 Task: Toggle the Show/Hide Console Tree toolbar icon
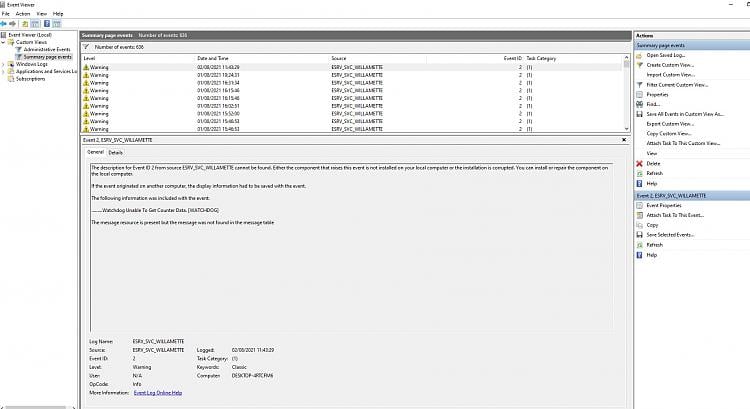click(x=35, y=23)
